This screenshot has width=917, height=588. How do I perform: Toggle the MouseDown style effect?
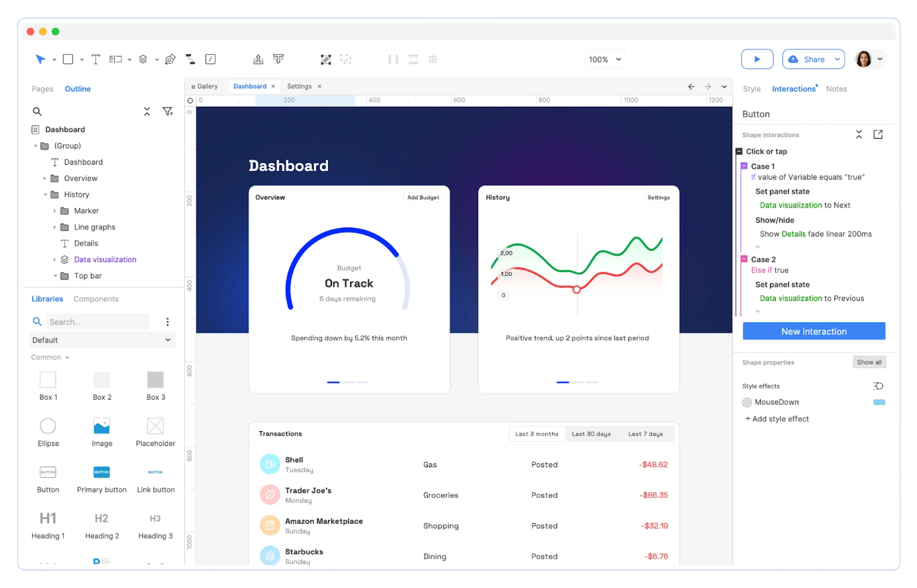(747, 402)
